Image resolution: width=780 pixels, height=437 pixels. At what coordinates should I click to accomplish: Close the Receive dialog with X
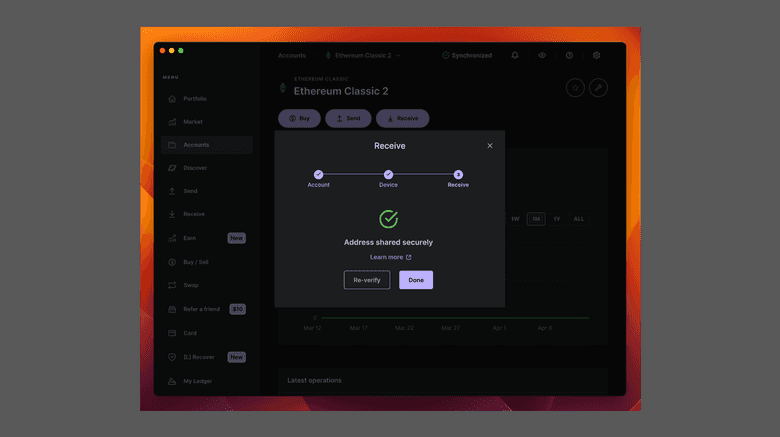point(490,146)
